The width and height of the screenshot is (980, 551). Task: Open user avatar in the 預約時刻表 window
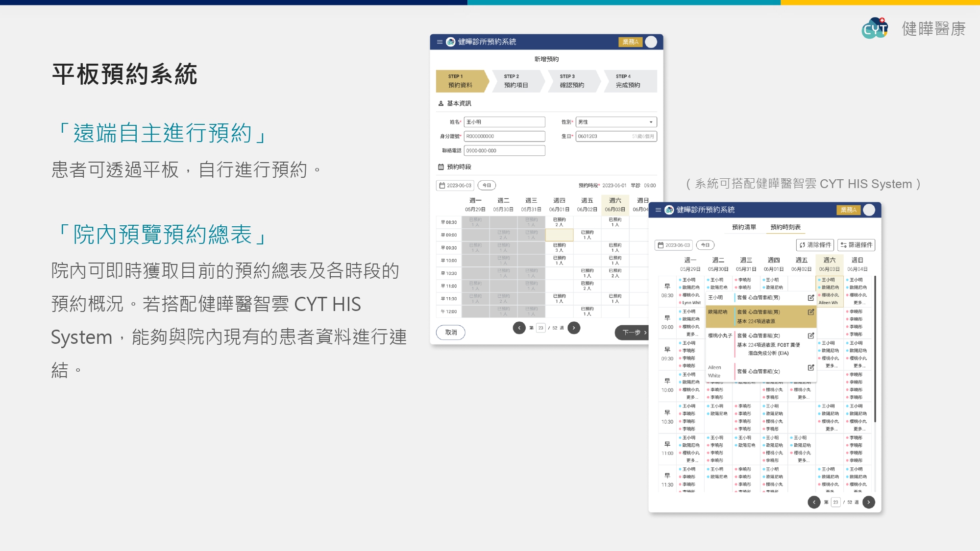(869, 210)
